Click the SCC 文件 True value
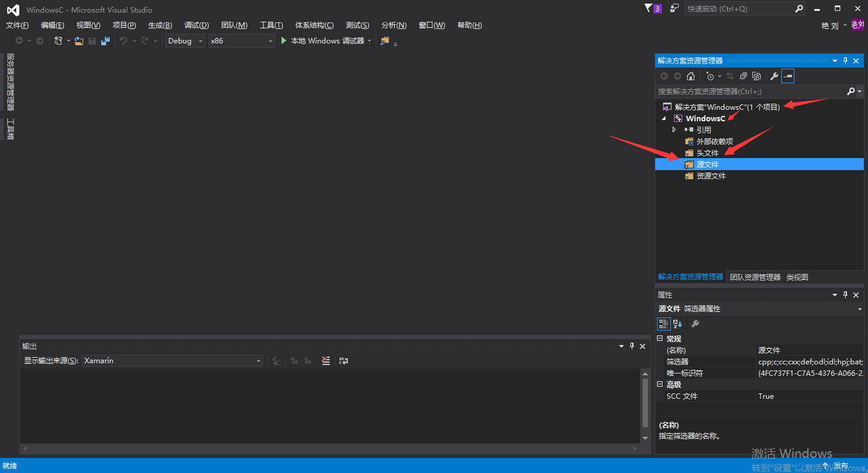868x473 pixels. tap(810, 396)
